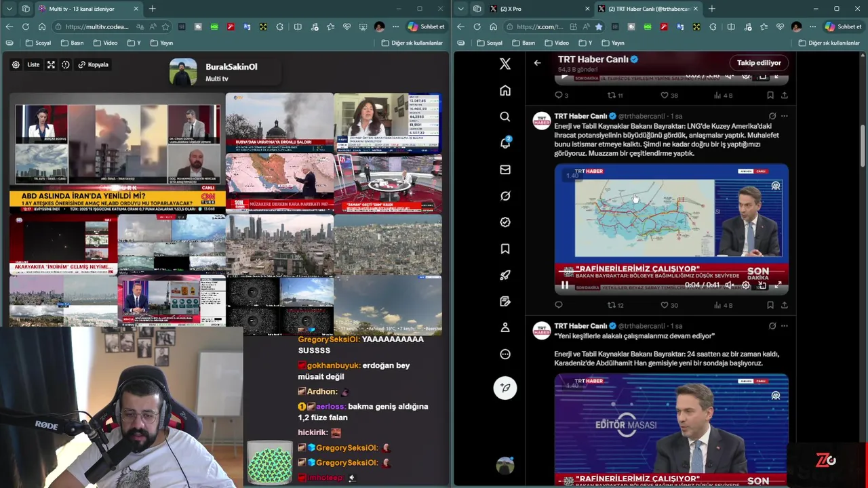The height and width of the screenshot is (488, 868).
Task: Expand Diğer sık kullanılanlar in left browser
Action: 412,43
